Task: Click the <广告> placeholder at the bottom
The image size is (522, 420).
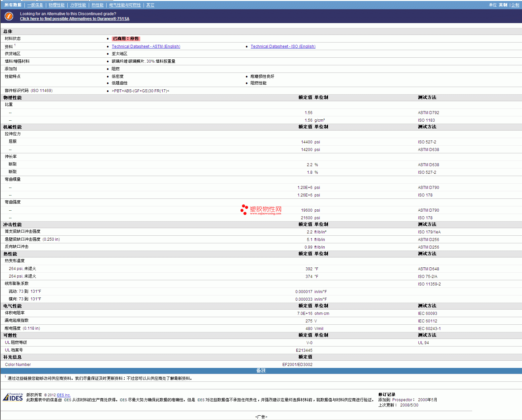Action: pos(261,417)
